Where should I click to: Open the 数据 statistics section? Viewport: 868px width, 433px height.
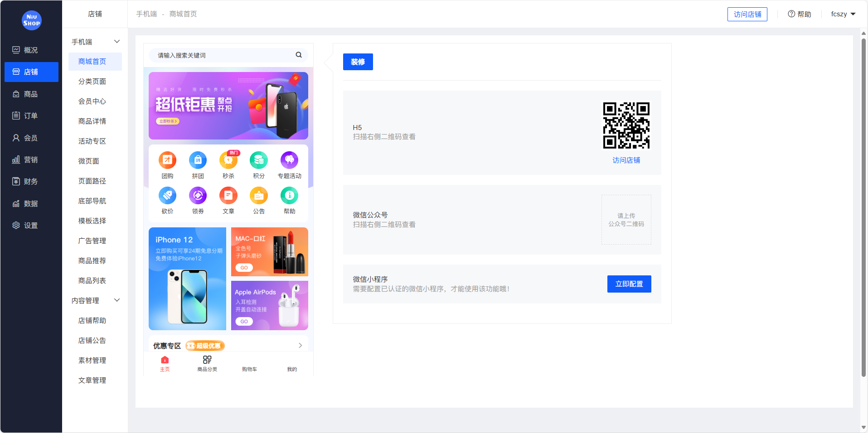pyautogui.click(x=31, y=203)
